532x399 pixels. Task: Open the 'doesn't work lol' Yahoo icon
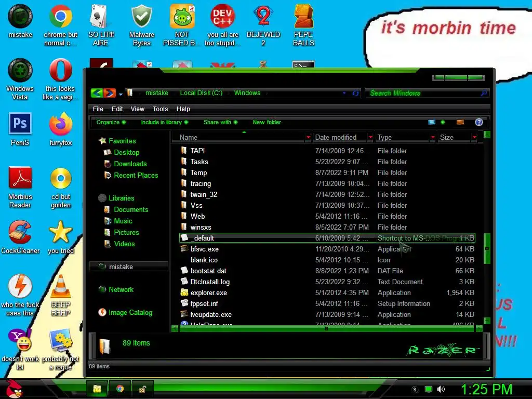[x=20, y=350]
